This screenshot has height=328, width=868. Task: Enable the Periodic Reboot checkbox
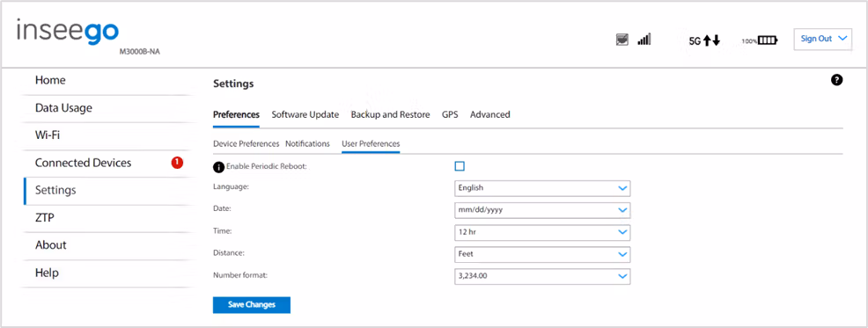[x=460, y=166]
